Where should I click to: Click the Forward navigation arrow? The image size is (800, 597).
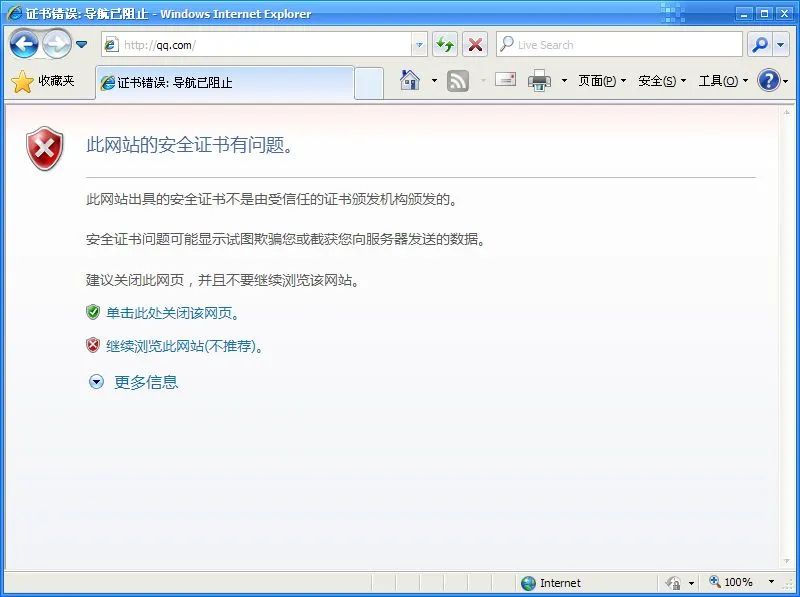click(x=57, y=44)
